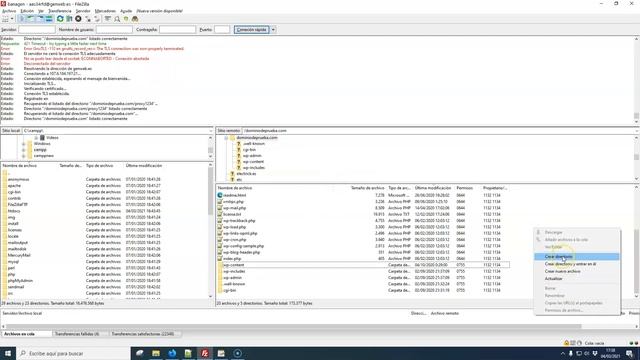
Task: Select electrick.es folder in remote tree
Action: (x=246, y=174)
